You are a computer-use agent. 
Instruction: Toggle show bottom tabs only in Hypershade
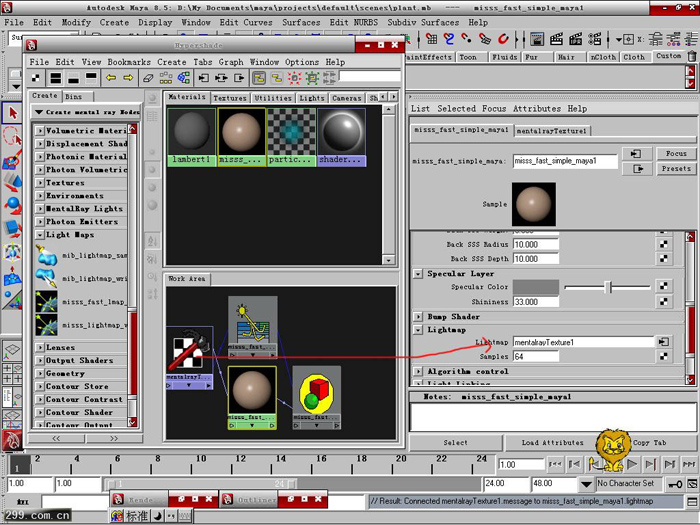coord(74,78)
